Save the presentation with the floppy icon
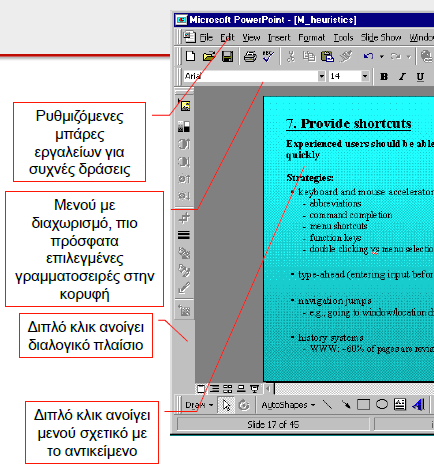 point(227,56)
